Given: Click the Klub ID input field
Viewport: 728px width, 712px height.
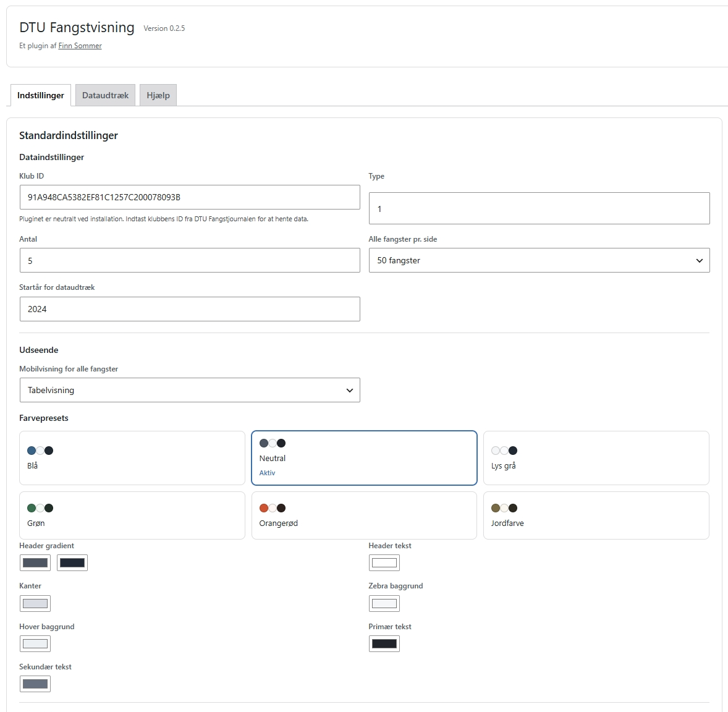Looking at the screenshot, I should pos(190,197).
